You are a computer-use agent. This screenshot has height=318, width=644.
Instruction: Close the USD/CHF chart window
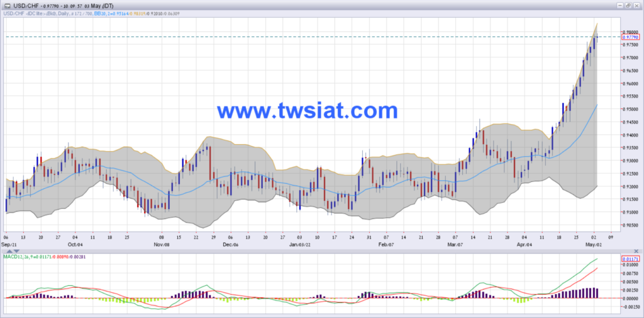pos(636,5)
